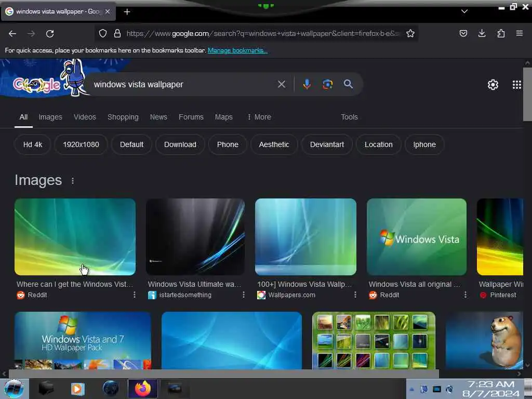532x399 pixels.
Task: Filter by the Aesthetic chip
Action: click(x=274, y=144)
